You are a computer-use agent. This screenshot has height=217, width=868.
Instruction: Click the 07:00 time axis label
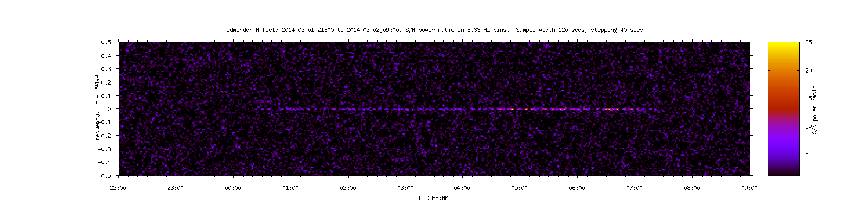click(635, 188)
